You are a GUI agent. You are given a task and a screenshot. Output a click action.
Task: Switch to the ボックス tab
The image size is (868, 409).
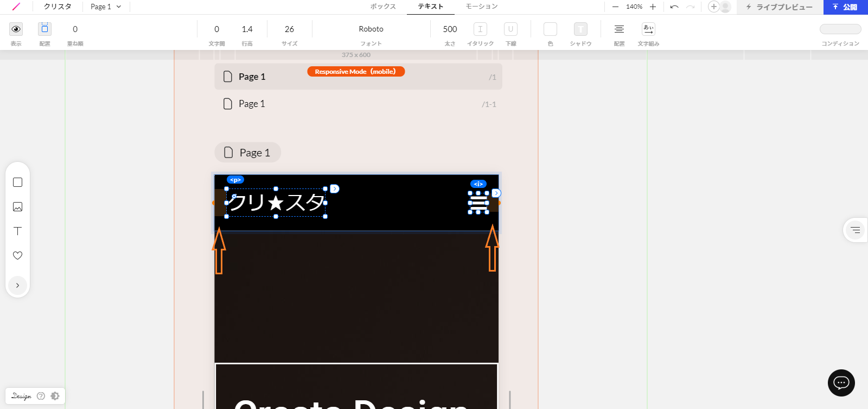click(x=383, y=7)
